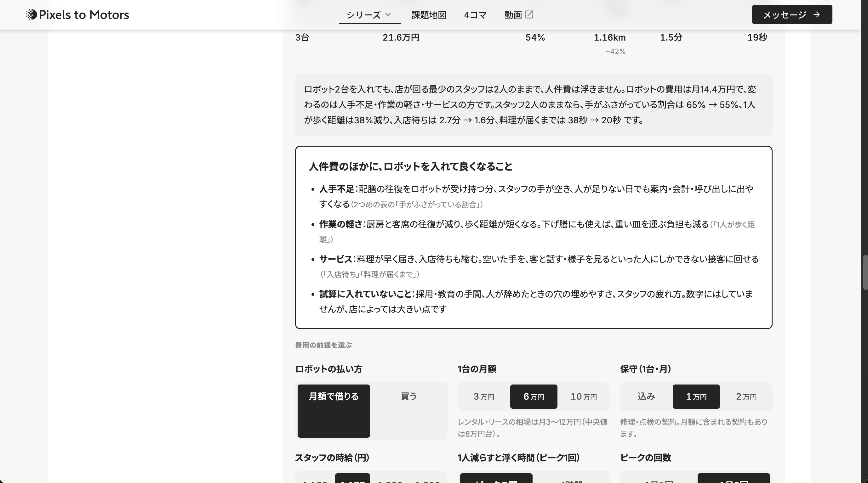Choose 1万円 maintenance option
The height and width of the screenshot is (483, 868).
pos(696,396)
